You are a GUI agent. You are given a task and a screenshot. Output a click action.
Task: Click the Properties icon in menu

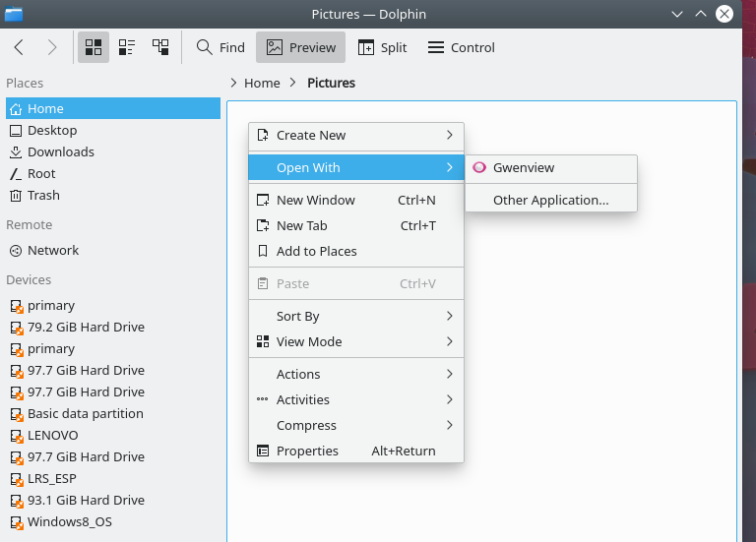point(263,451)
